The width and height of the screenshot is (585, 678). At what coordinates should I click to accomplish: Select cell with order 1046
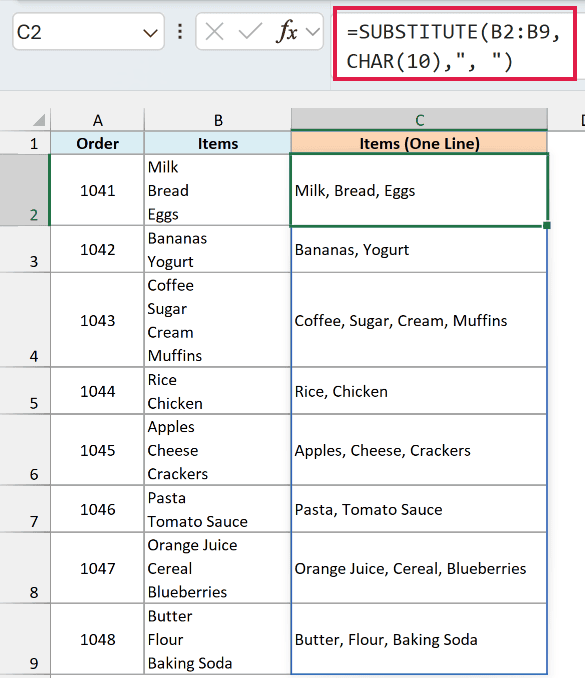tap(97, 509)
